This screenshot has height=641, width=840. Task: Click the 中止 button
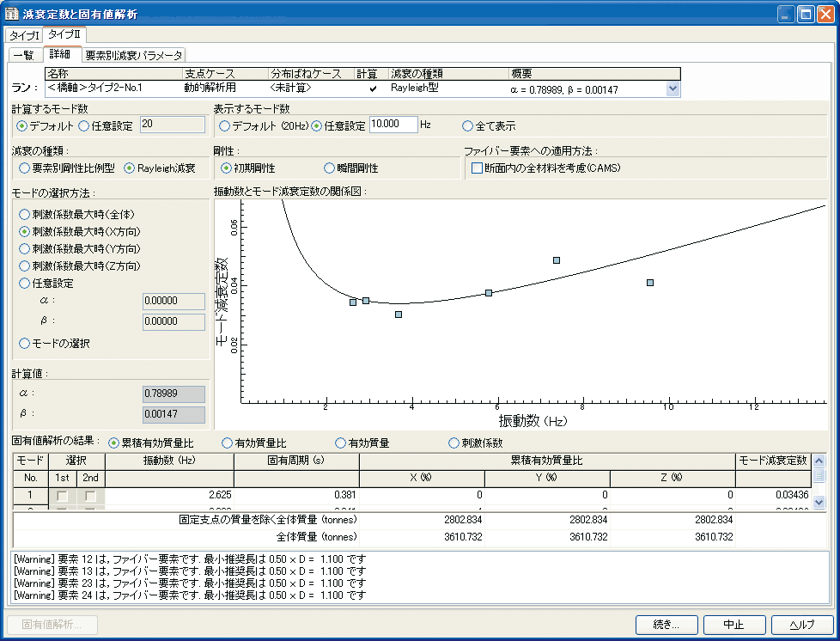point(734,625)
